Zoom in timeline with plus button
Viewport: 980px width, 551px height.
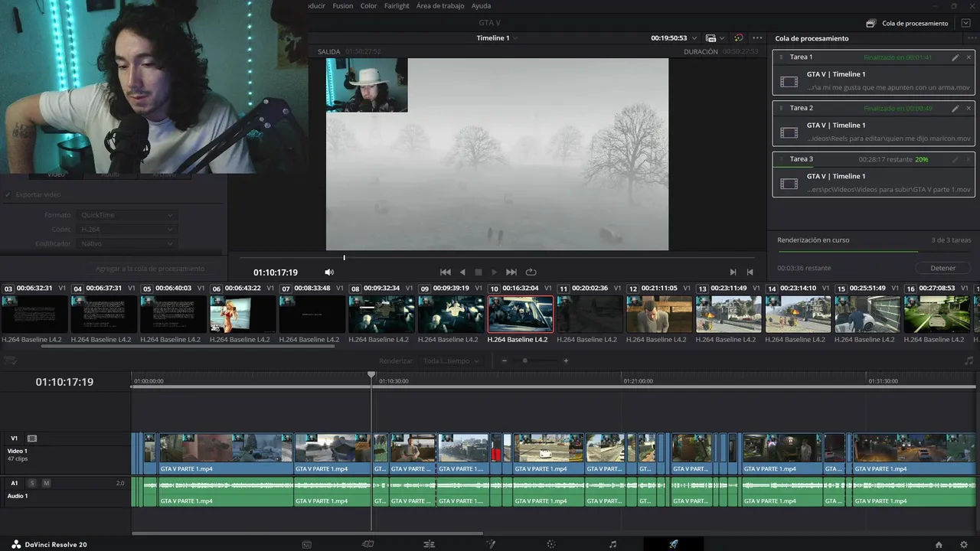(x=566, y=360)
